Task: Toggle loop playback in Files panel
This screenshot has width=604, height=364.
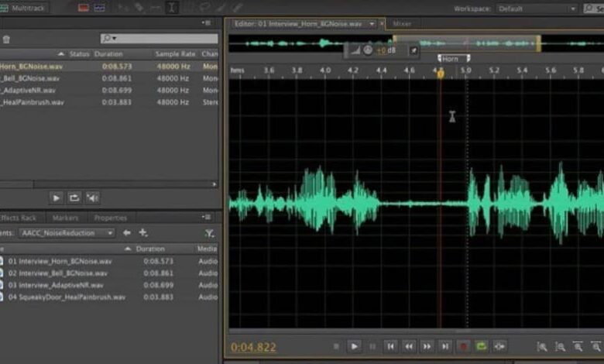Action: tap(74, 198)
